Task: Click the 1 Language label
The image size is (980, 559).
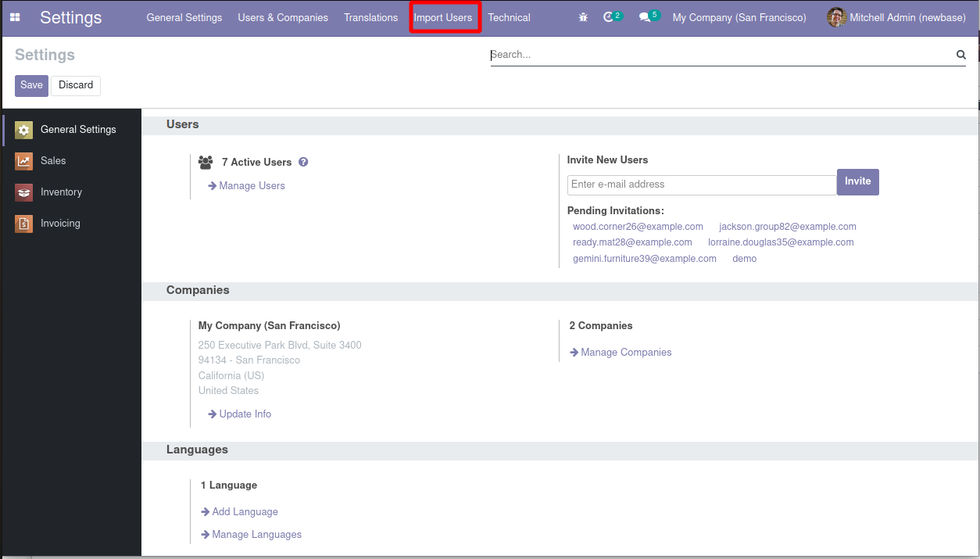Action: click(x=229, y=486)
